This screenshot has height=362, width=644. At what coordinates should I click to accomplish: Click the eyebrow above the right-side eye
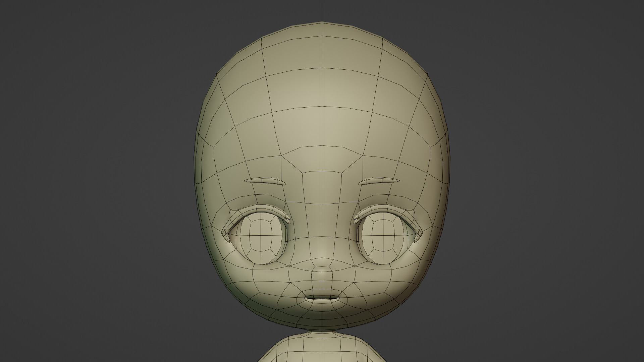tap(379, 181)
